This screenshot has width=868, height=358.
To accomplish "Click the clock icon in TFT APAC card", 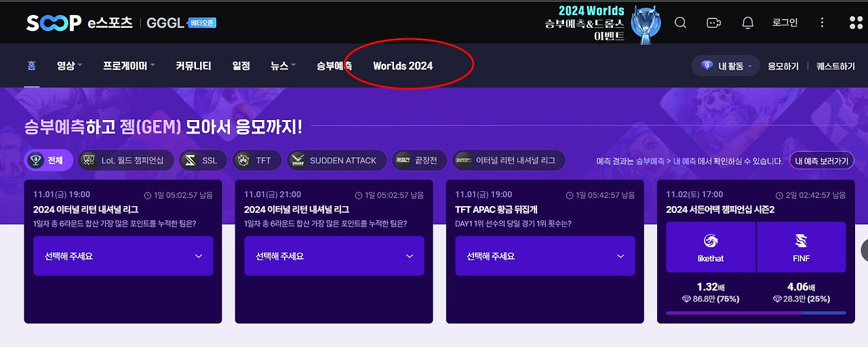I will click(x=571, y=195).
